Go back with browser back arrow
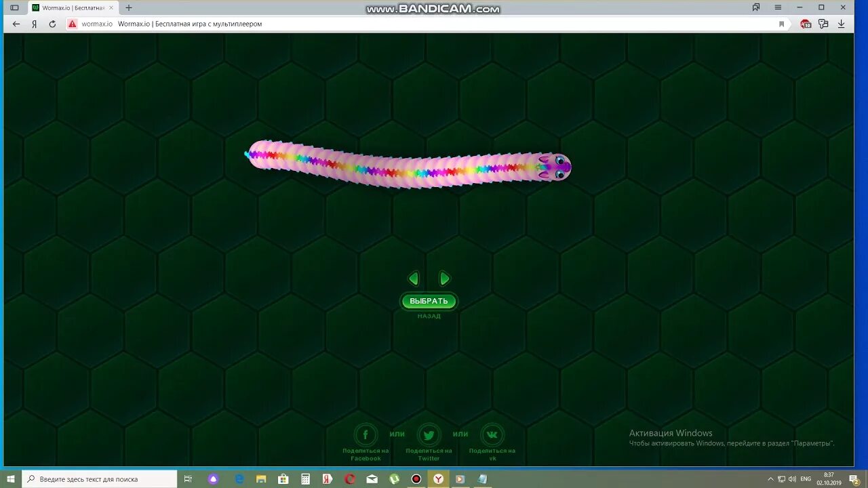 point(16,24)
